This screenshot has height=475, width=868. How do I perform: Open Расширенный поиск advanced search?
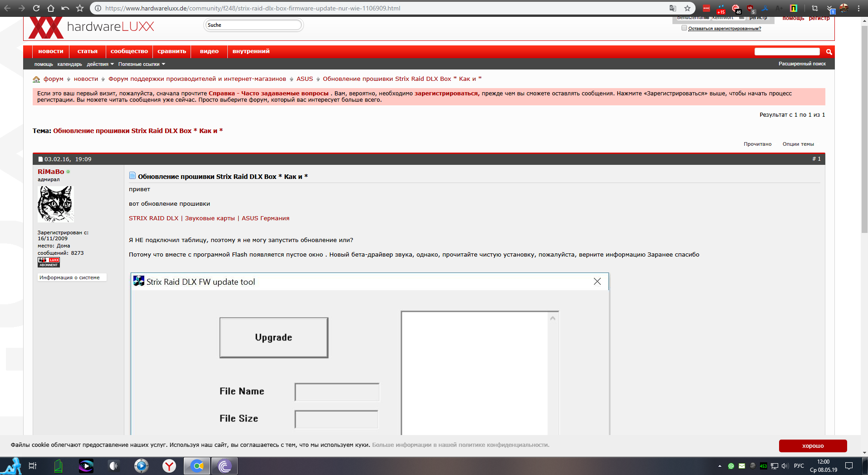click(802, 64)
